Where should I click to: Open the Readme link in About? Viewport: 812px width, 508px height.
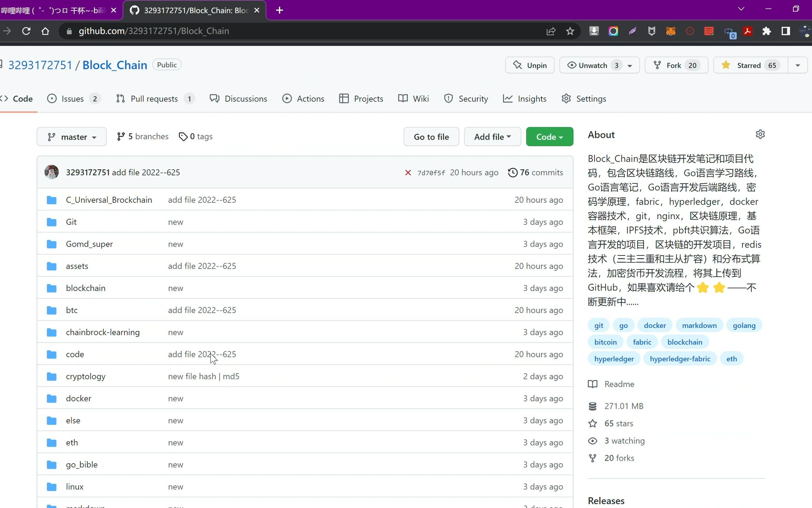(611, 384)
